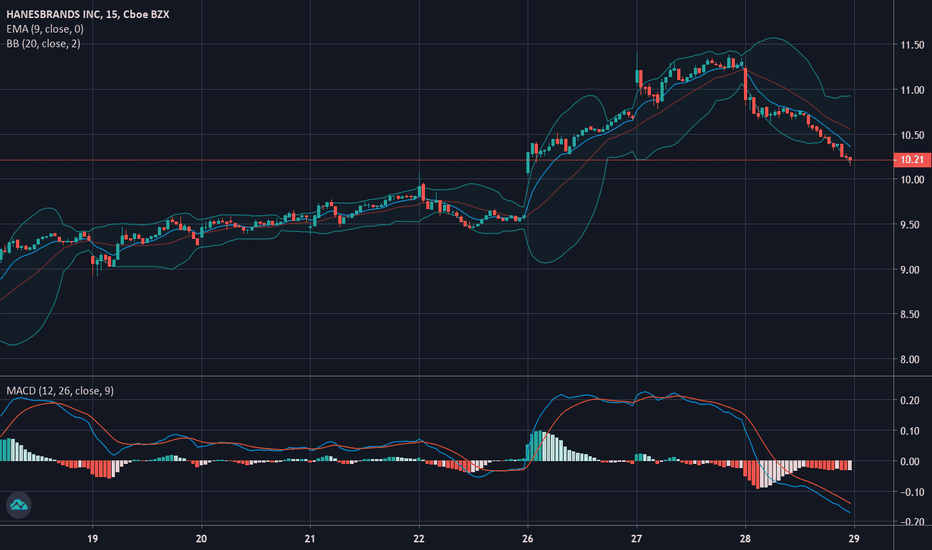This screenshot has height=550, width=932.
Task: Click date label 19 on time axis
Action: tap(93, 539)
